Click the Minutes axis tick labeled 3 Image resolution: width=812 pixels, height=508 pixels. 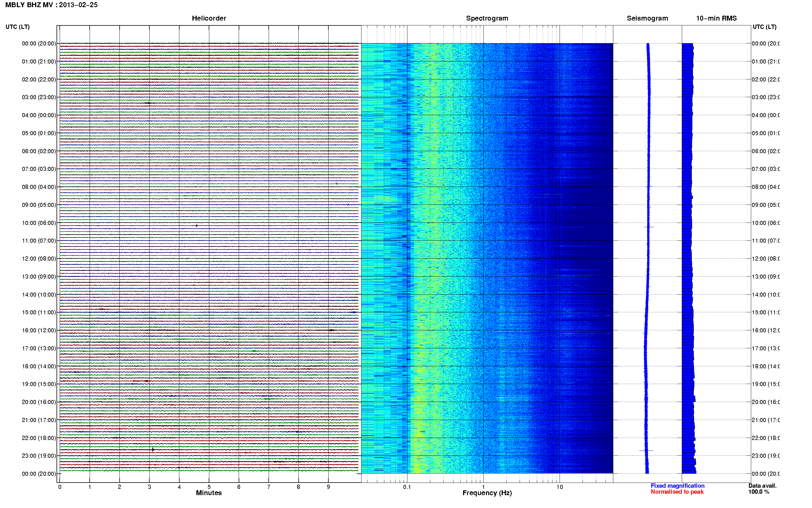pyautogui.click(x=149, y=487)
